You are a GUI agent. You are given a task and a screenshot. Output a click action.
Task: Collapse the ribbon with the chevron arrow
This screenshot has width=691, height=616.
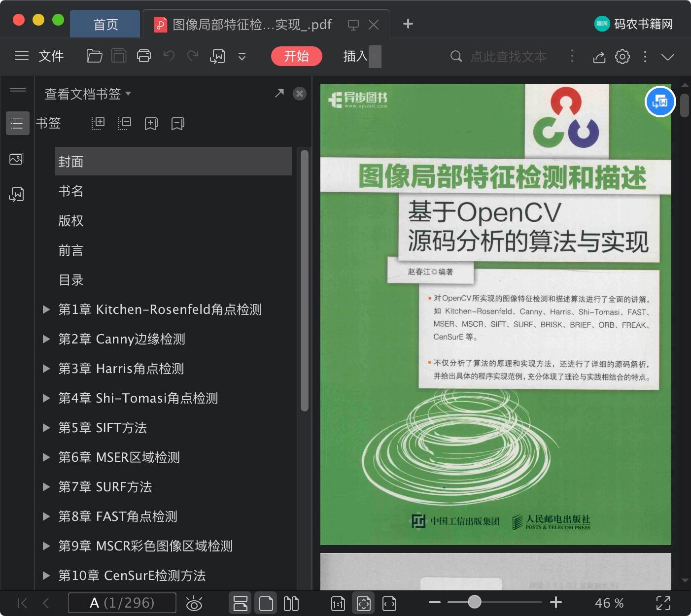point(668,57)
